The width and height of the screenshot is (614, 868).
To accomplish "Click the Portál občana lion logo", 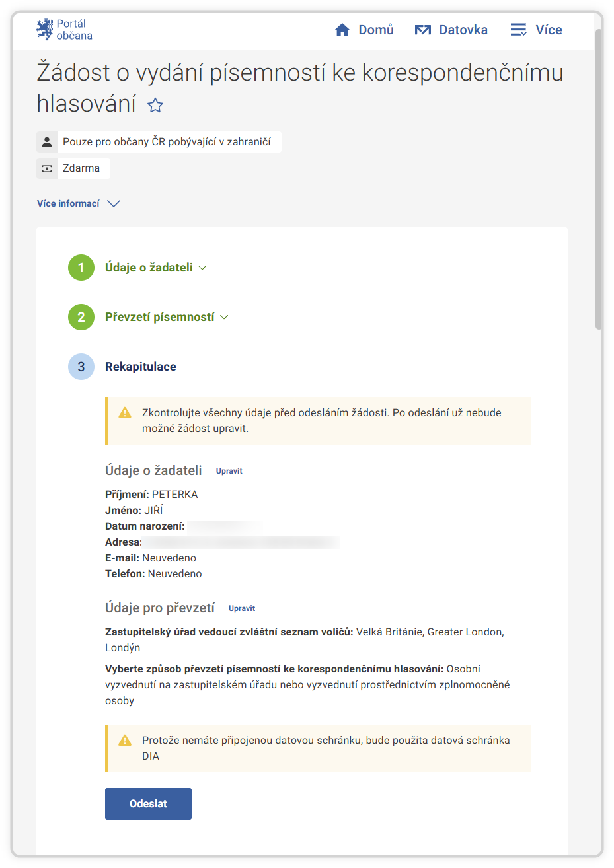I will coord(44,30).
